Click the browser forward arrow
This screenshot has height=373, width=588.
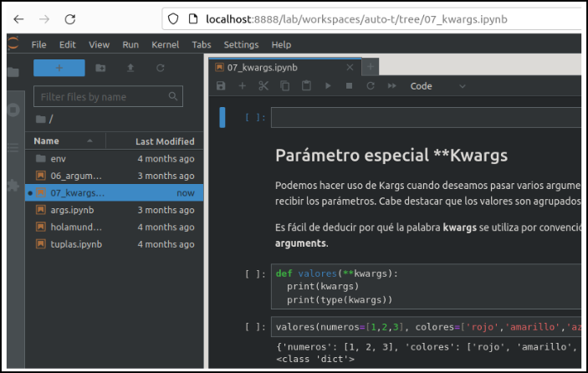click(x=44, y=19)
